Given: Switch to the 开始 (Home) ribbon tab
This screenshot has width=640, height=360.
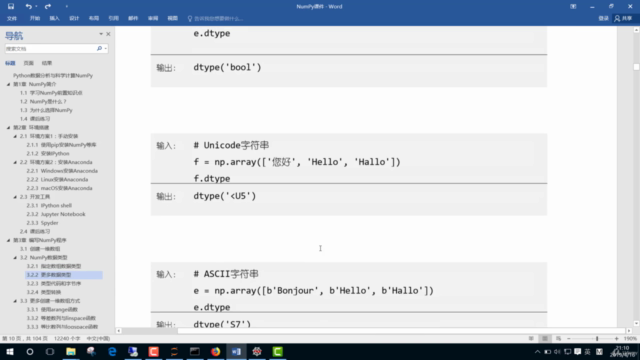Looking at the screenshot, I should pyautogui.click(x=35, y=18).
